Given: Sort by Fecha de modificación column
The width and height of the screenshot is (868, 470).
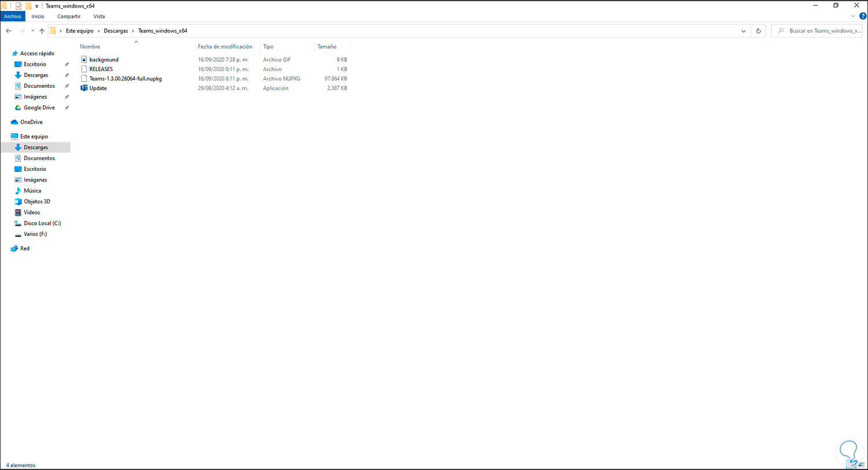Looking at the screenshot, I should coord(225,46).
